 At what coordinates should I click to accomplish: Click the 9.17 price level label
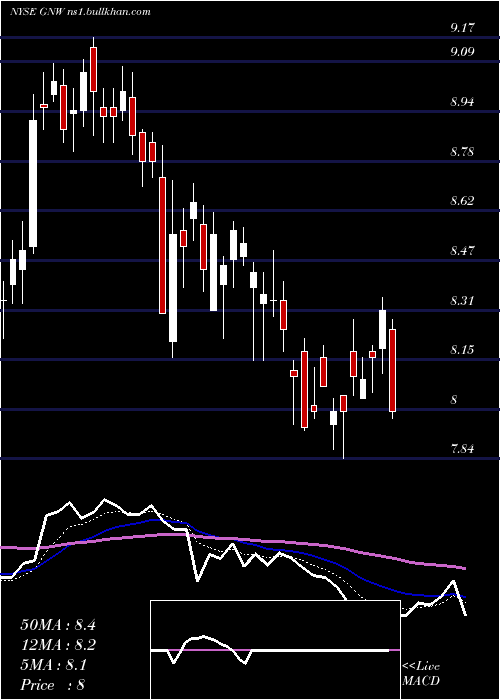coord(462,28)
